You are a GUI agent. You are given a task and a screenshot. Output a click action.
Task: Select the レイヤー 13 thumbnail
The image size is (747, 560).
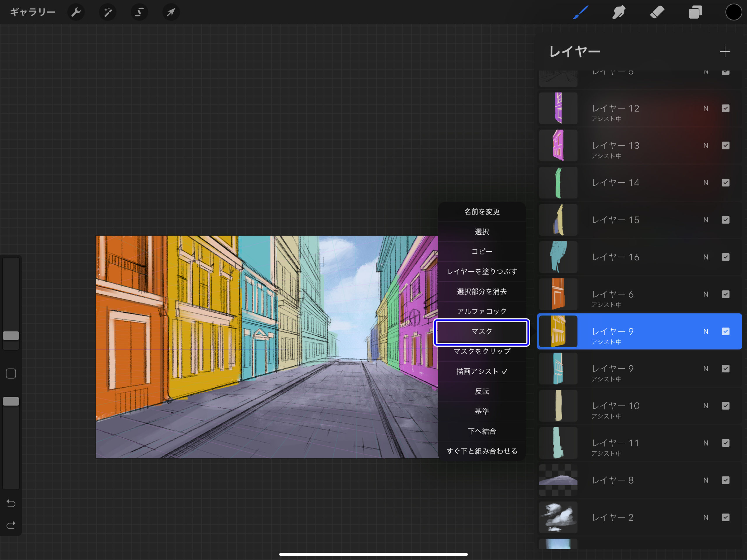[x=558, y=145]
